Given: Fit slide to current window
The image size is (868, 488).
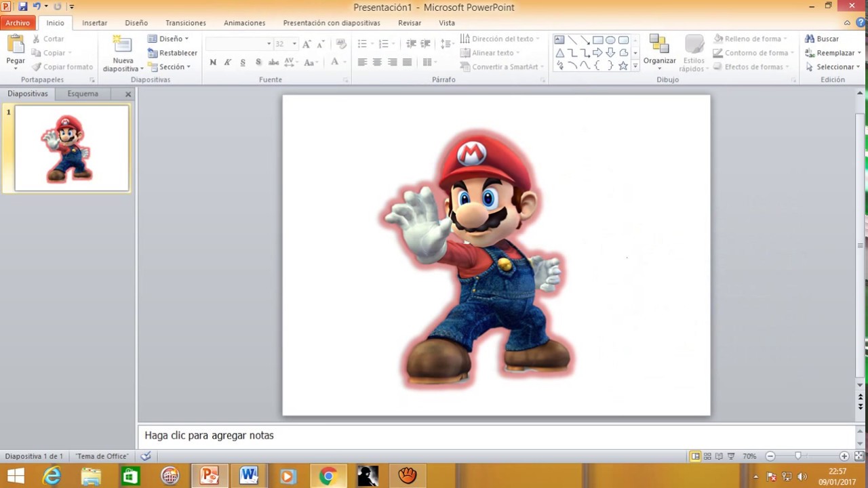Looking at the screenshot, I should pos(859,456).
